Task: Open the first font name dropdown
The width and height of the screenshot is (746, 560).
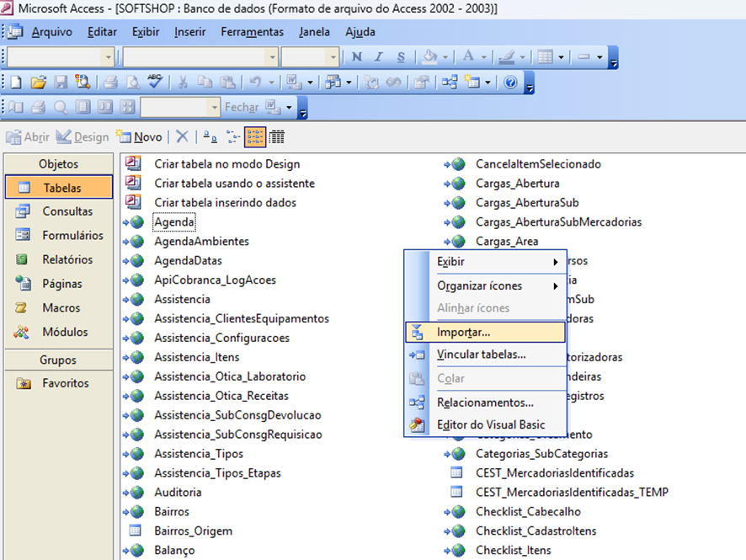Action: (x=108, y=57)
